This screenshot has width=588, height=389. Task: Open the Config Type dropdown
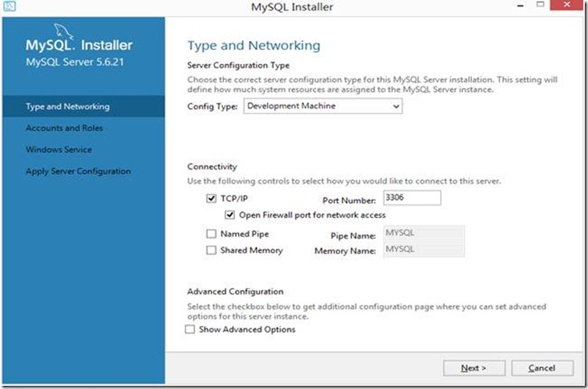pyautogui.click(x=323, y=106)
